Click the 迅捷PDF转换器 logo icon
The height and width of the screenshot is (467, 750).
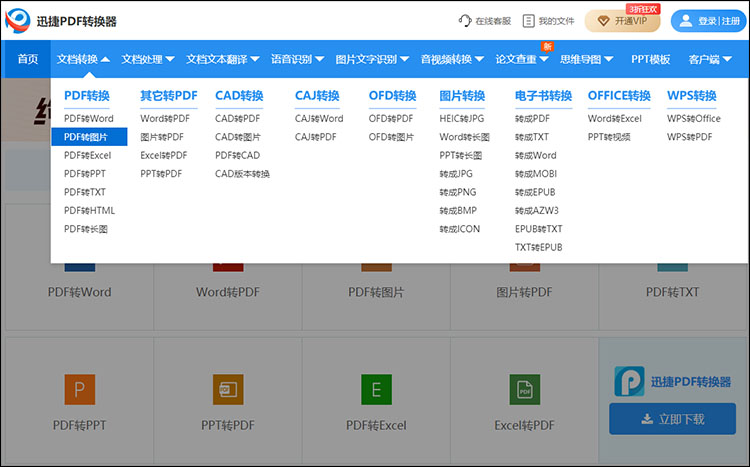point(17,21)
